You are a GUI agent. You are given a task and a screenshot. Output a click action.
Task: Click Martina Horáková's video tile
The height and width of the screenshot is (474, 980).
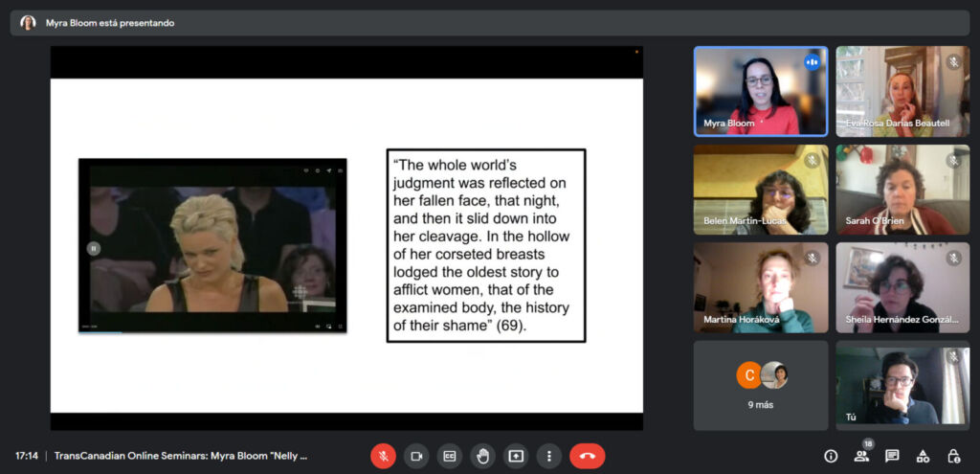(761, 287)
